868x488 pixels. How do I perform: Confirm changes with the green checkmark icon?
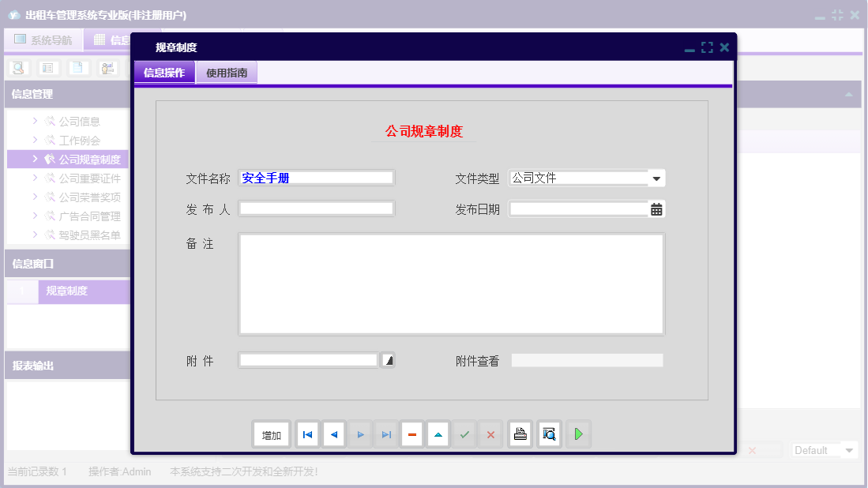(464, 434)
